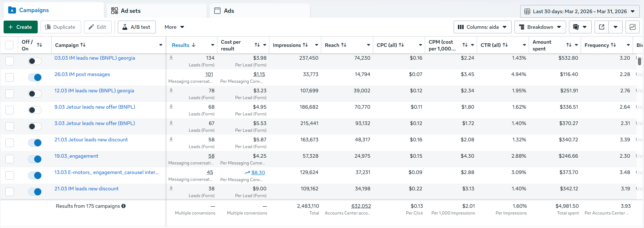644x228 pixels.
Task: Sort by Impressions column arrows
Action: [305, 45]
